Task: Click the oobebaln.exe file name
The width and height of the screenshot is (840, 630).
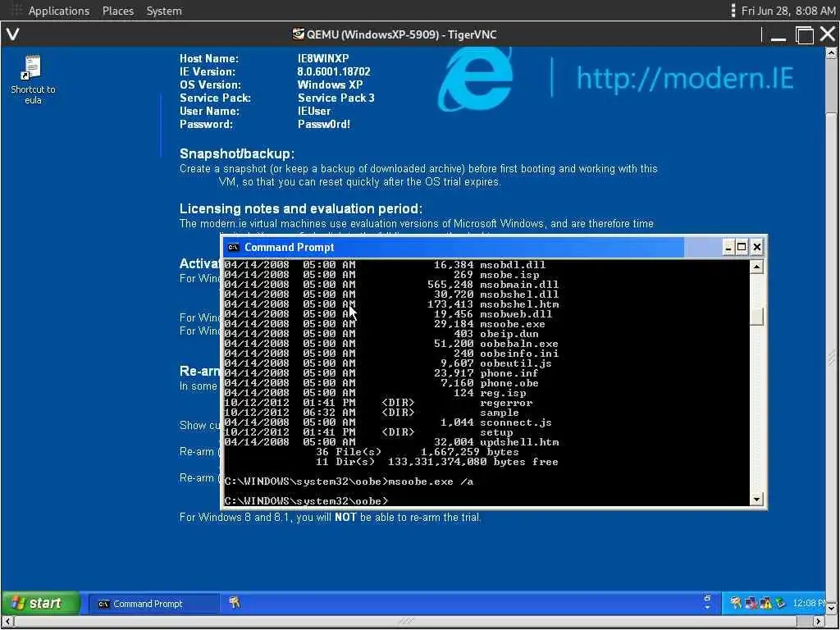Action: [519, 344]
